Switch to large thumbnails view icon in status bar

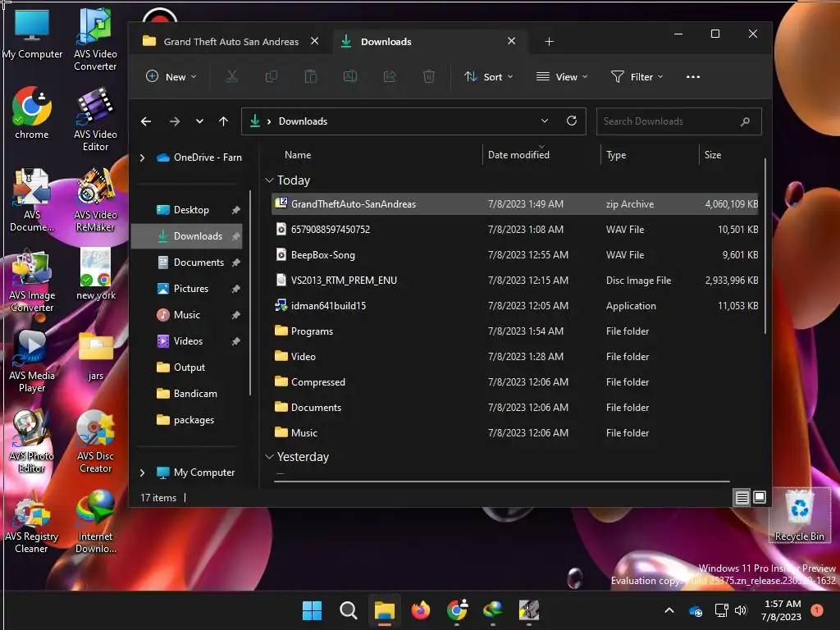coord(759,498)
